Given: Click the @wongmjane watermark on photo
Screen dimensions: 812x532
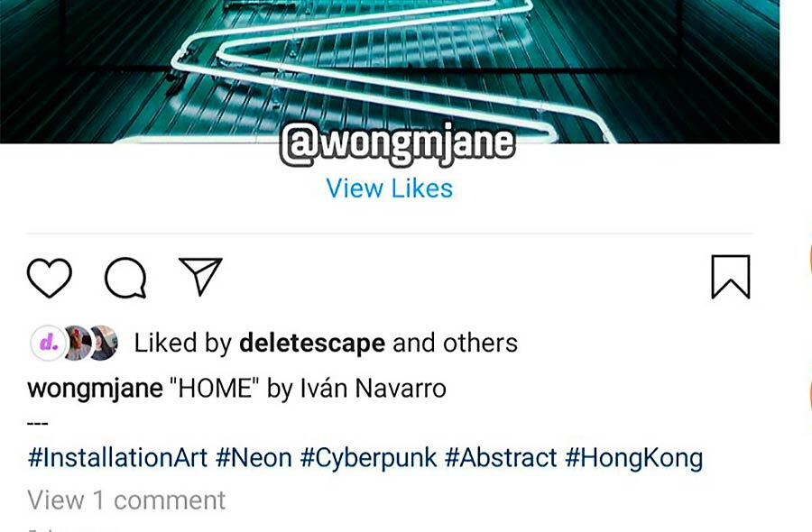Looking at the screenshot, I should coord(398,144).
